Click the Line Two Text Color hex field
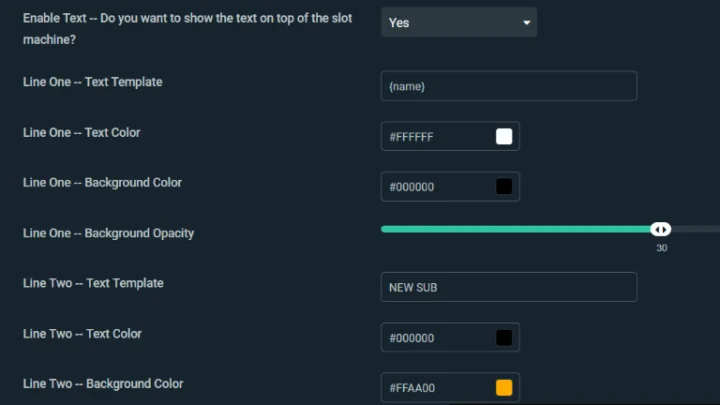 [435, 338]
